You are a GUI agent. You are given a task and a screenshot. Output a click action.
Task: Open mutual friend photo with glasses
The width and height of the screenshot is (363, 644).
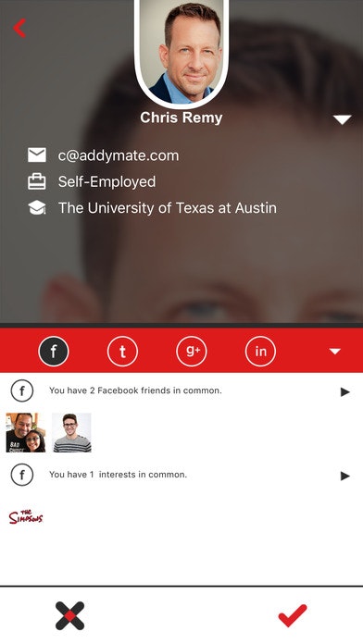71,432
